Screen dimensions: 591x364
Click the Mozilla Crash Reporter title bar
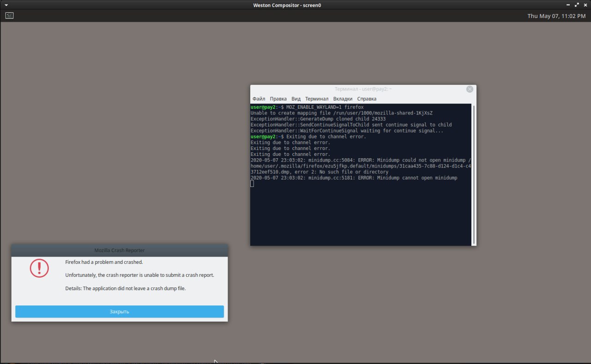[120, 250]
